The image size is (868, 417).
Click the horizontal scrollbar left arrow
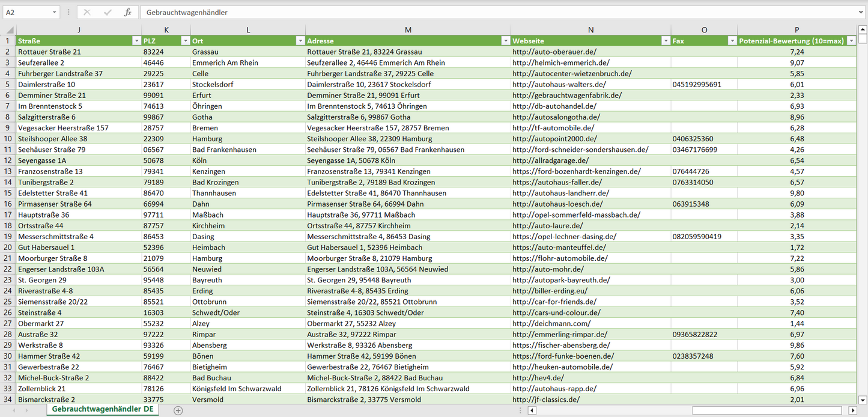click(x=532, y=410)
